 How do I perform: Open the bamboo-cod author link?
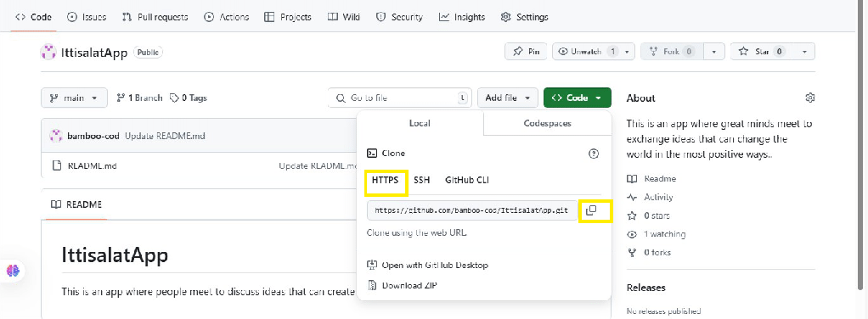coord(93,136)
